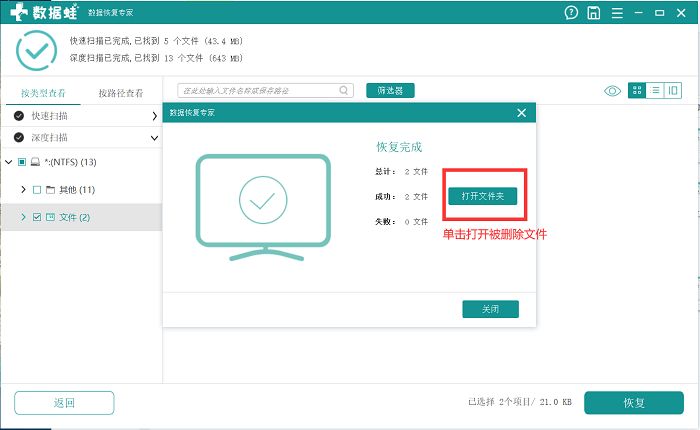Open the hamburger menu in title bar
The image size is (700, 430).
pyautogui.click(x=617, y=13)
